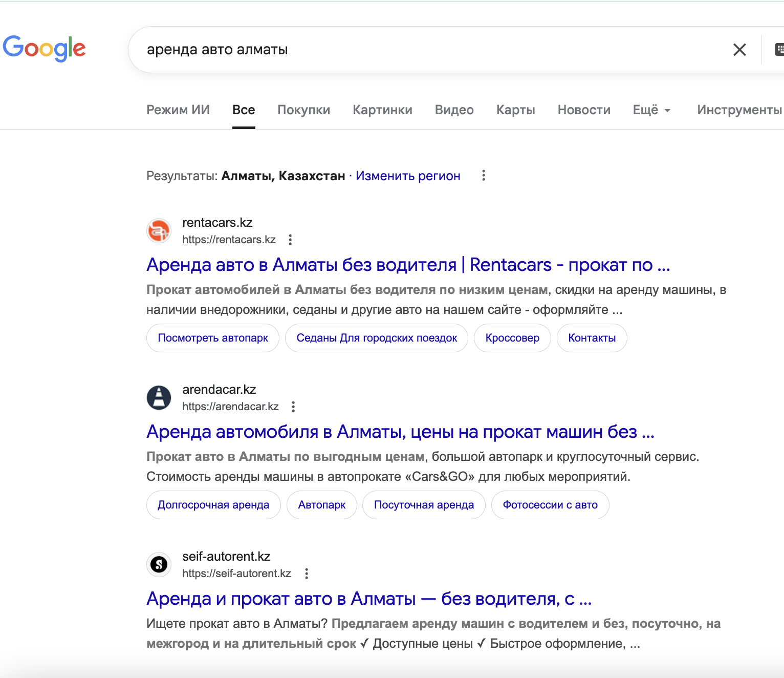This screenshot has height=678, width=784.
Task: Click the rentacars.kz site name
Action: click(x=217, y=222)
